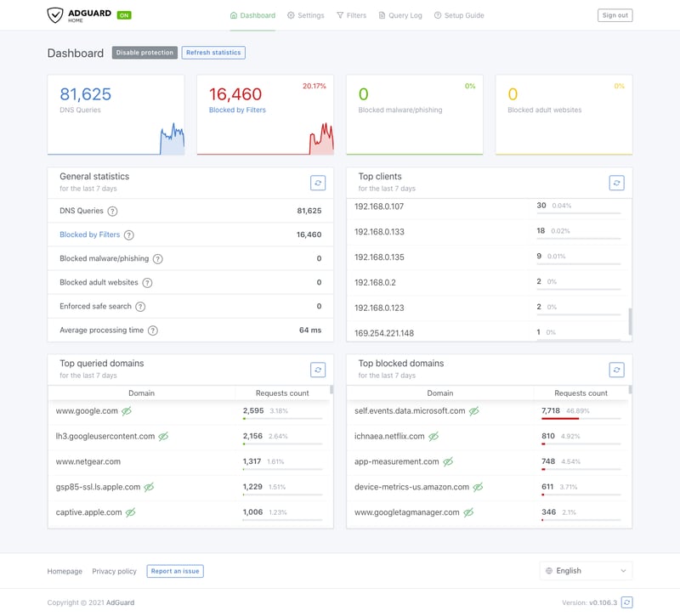Click the Disable protection button

144,53
